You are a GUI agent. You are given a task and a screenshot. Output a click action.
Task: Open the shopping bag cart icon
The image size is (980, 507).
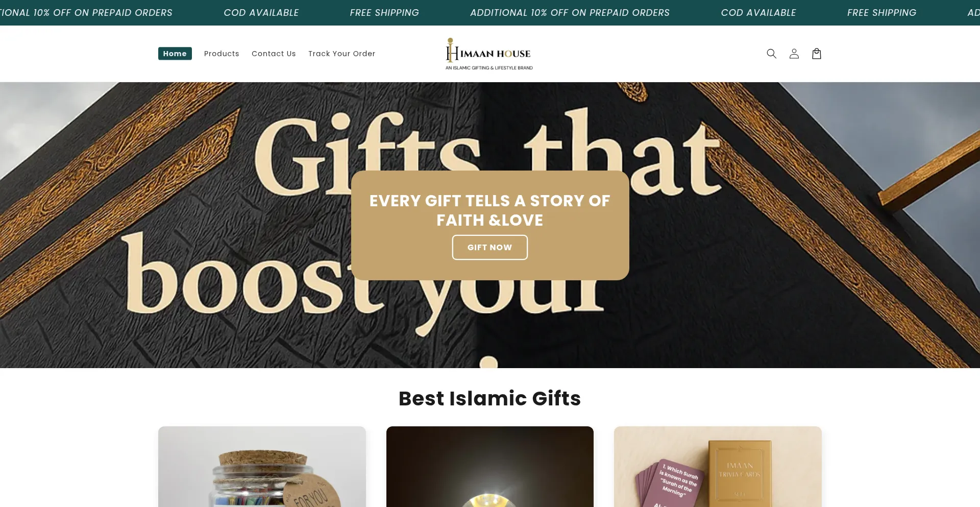pos(816,54)
